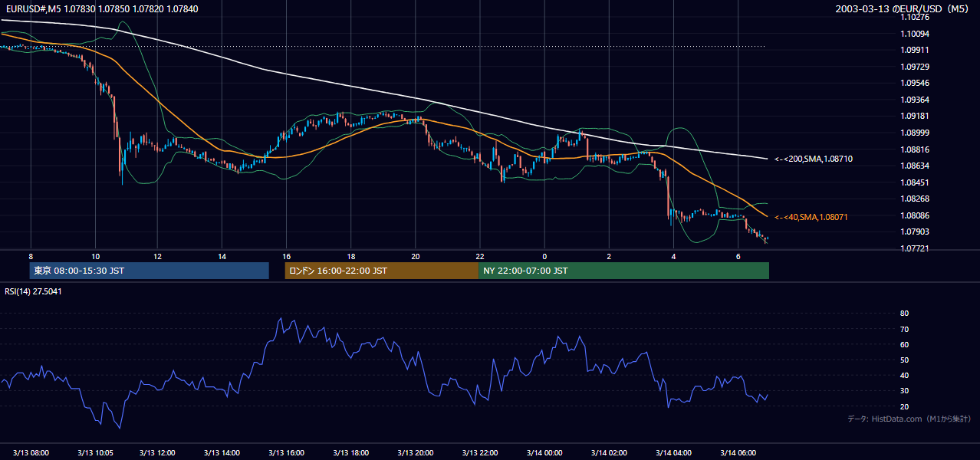This screenshot has width=980, height=460.
Task: Click the 3/13 08:00 time label
Action: (31, 453)
